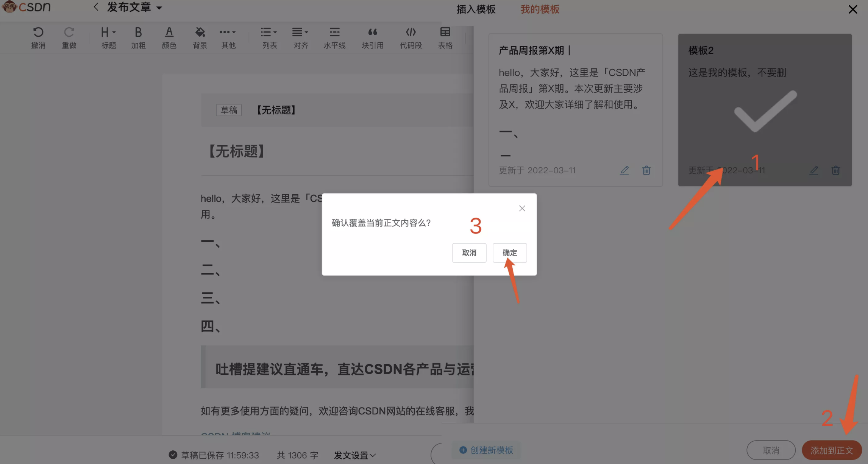Click the code block (代码段) icon
Screen dimensions: 868x464
click(x=411, y=33)
